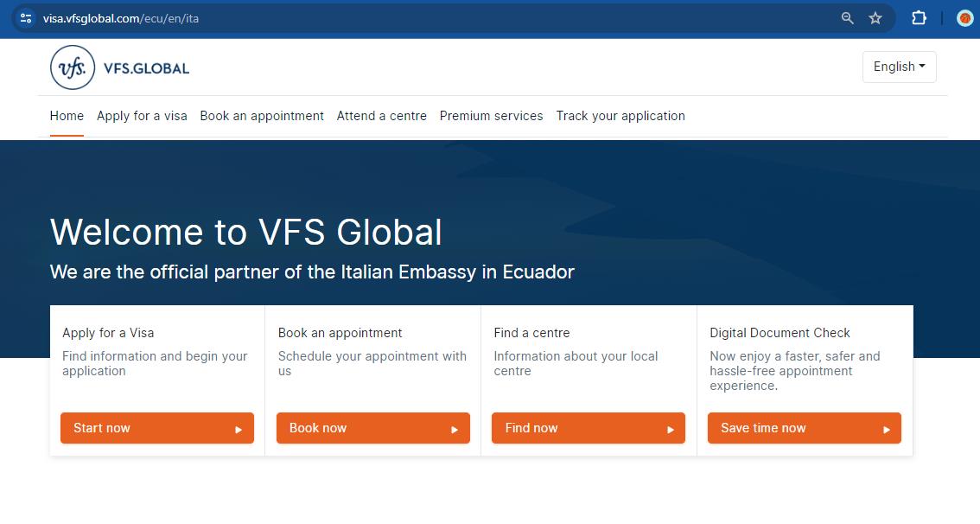Select the Home navigation tab
The width and height of the screenshot is (980, 524).
(x=67, y=115)
